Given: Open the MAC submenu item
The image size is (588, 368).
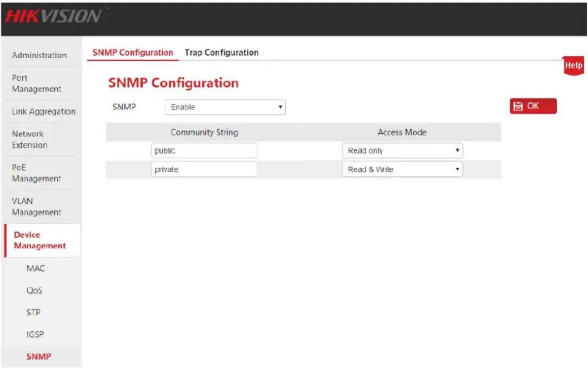Looking at the screenshot, I should [x=36, y=269].
